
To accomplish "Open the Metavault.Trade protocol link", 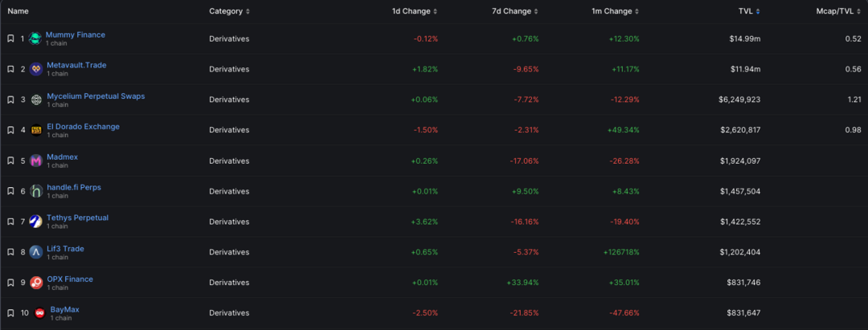I will tap(76, 65).
